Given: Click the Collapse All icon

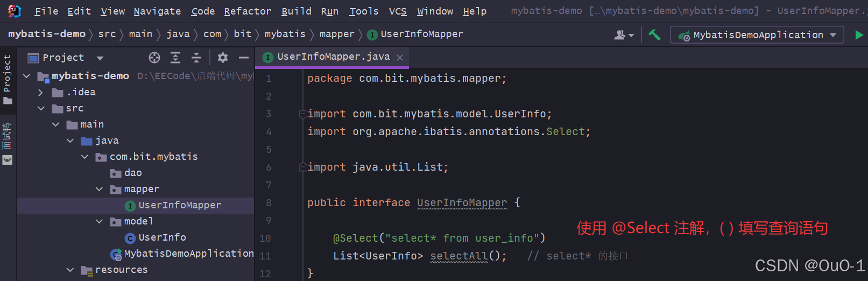Looking at the screenshot, I should click(x=196, y=58).
